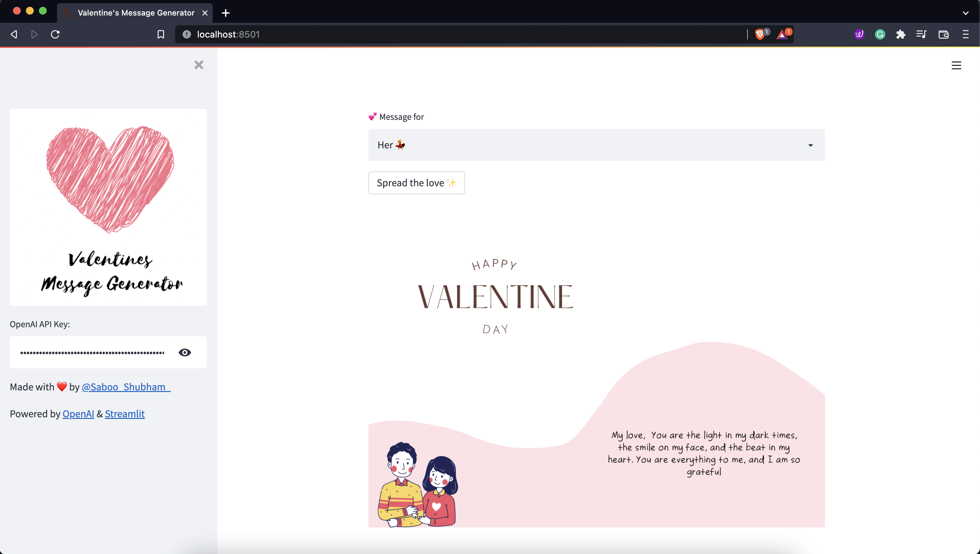Screen dimensions: 980x554
Task: Select the Valentine's Message Generator tab
Action: pyautogui.click(x=135, y=13)
